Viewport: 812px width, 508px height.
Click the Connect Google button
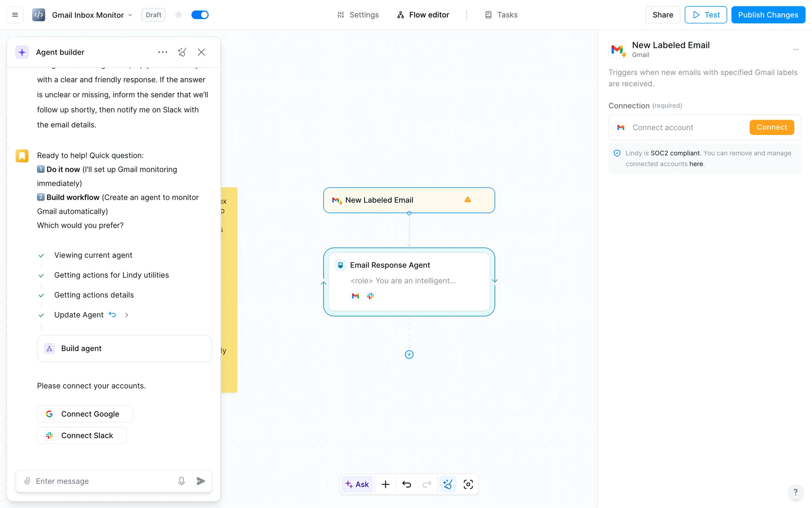[x=85, y=414]
